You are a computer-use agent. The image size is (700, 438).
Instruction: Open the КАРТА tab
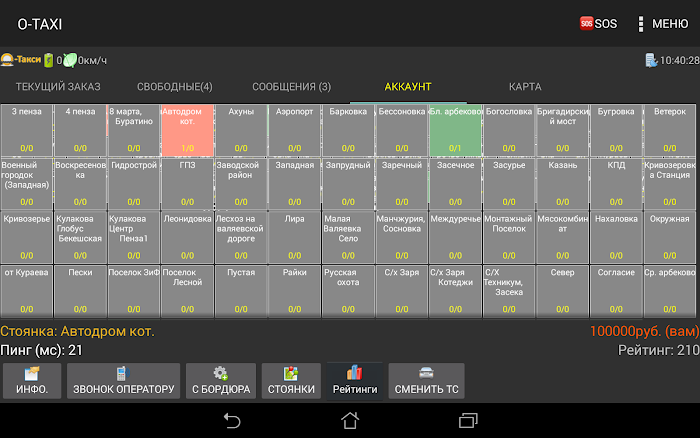[x=525, y=87]
